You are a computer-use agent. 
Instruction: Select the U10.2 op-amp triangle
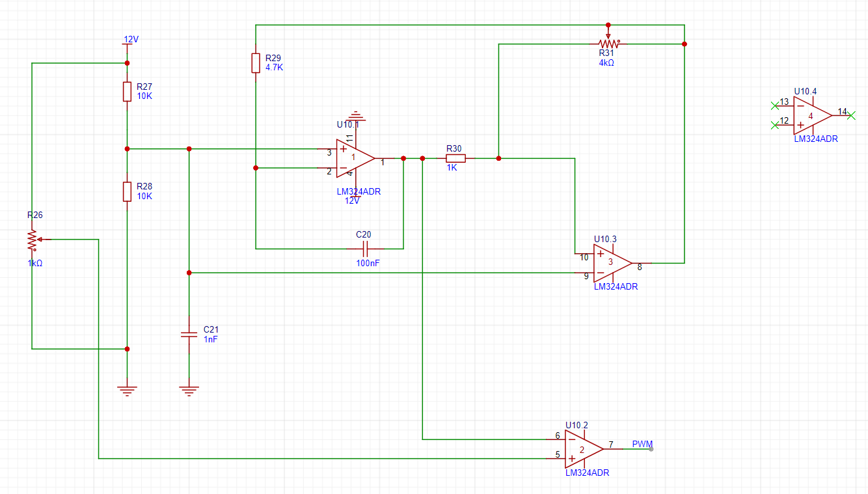pyautogui.click(x=584, y=449)
